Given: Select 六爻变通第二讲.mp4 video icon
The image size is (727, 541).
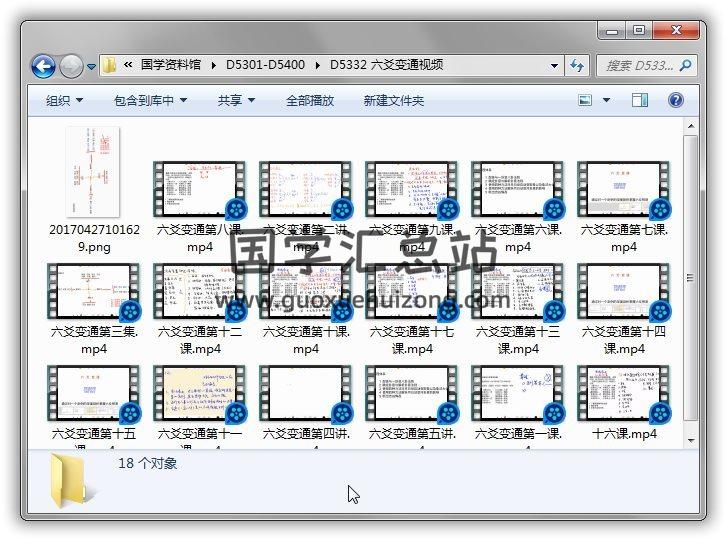Looking at the screenshot, I should click(306, 190).
